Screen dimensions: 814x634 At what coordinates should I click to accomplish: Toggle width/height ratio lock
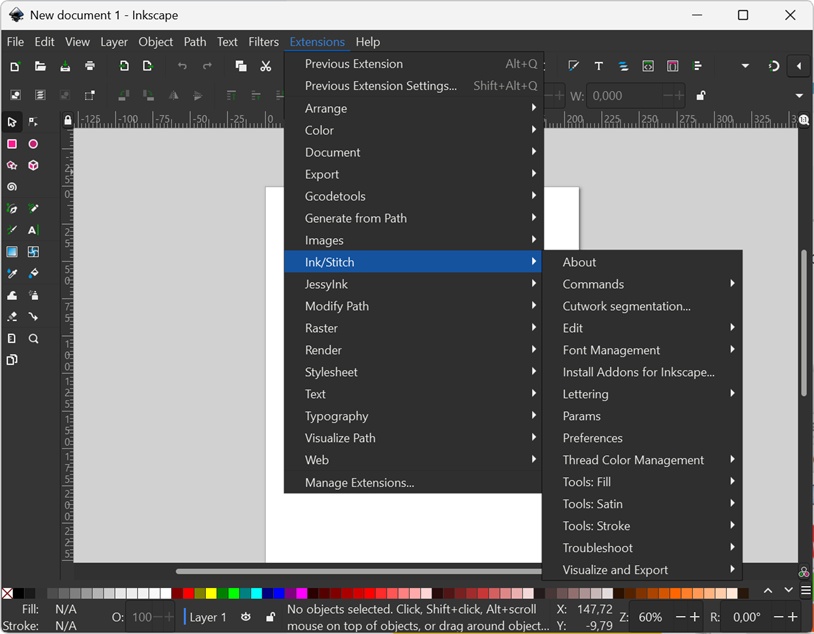click(701, 96)
